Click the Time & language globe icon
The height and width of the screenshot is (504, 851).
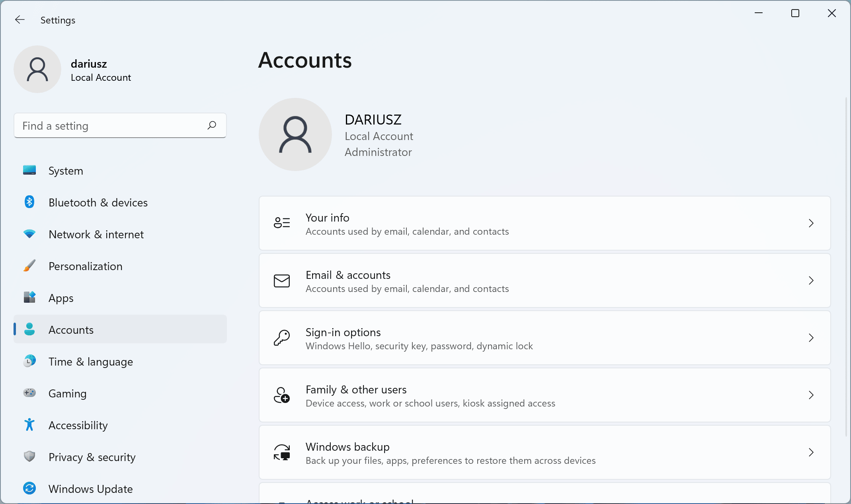29,361
